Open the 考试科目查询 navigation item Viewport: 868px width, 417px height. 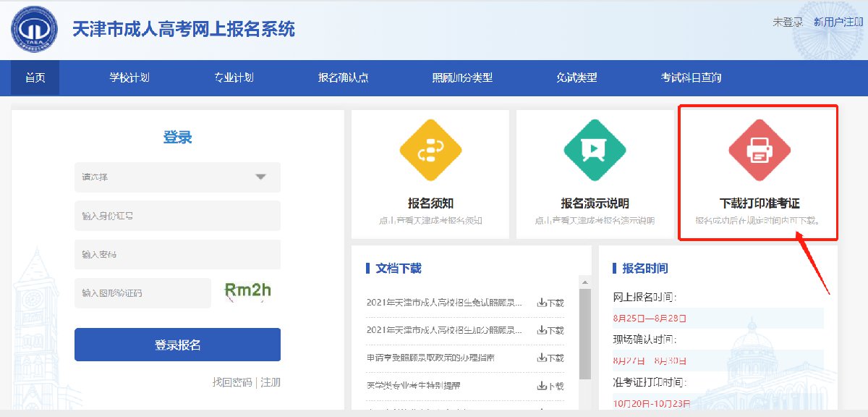(690, 77)
